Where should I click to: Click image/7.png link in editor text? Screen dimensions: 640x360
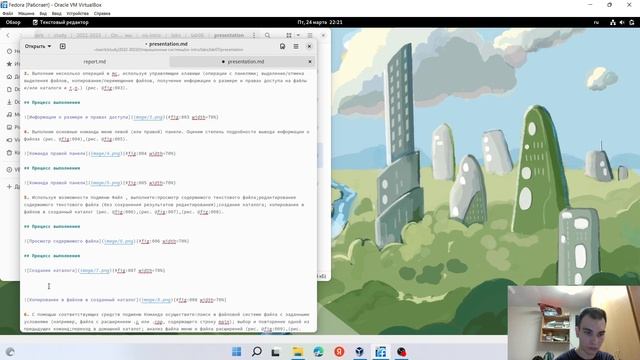(95, 270)
